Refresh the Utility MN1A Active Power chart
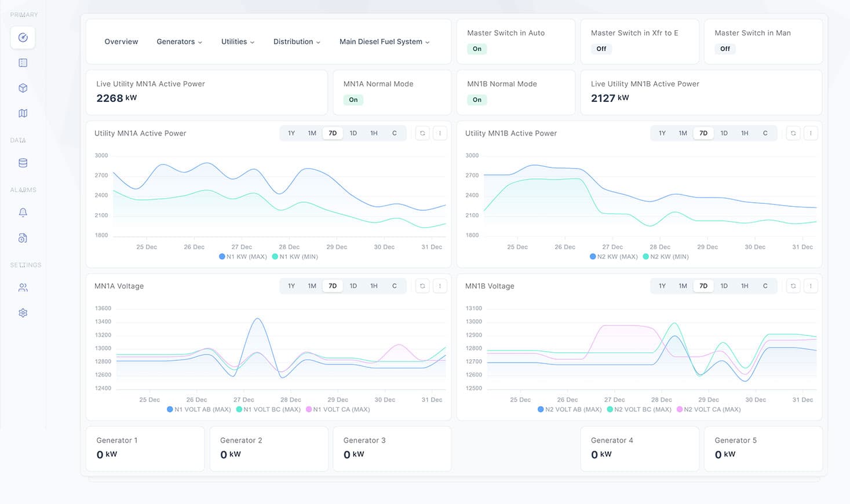The height and width of the screenshot is (504, 850). [x=422, y=133]
